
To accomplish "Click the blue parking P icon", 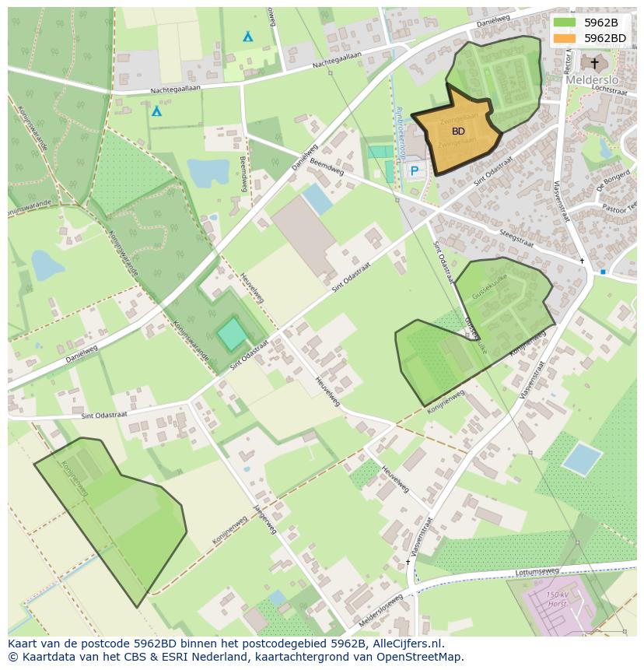I will pyautogui.click(x=415, y=170).
